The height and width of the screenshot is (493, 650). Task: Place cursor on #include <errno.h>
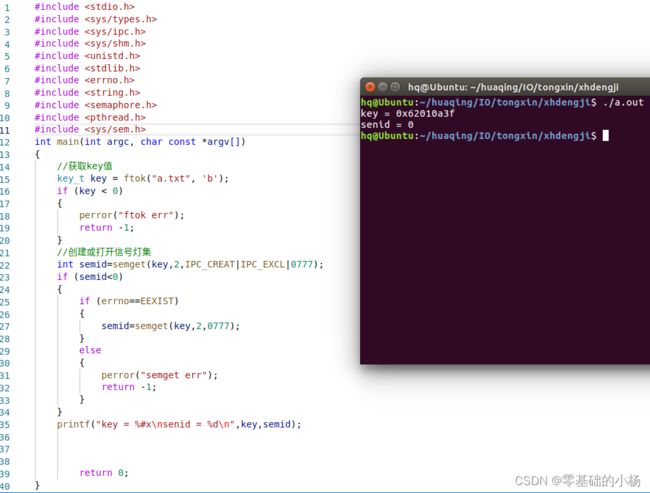click(x=85, y=80)
